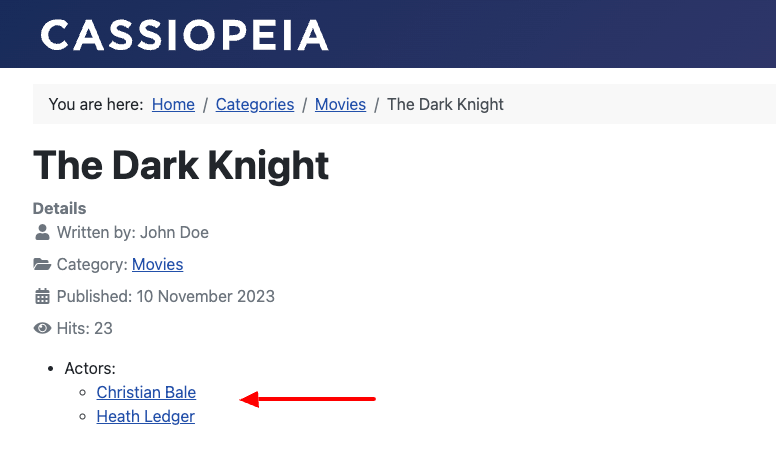Image resolution: width=776 pixels, height=449 pixels.
Task: Click the Actors: list label
Action: 90,368
